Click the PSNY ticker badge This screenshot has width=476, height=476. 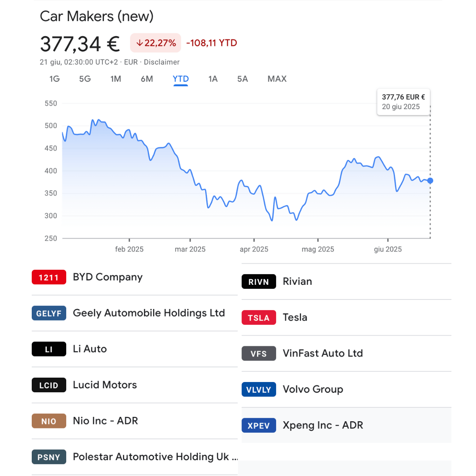point(49,457)
